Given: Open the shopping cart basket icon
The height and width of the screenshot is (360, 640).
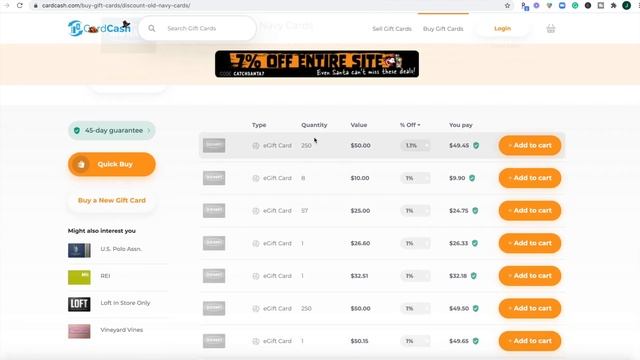Looking at the screenshot, I should 551,29.
